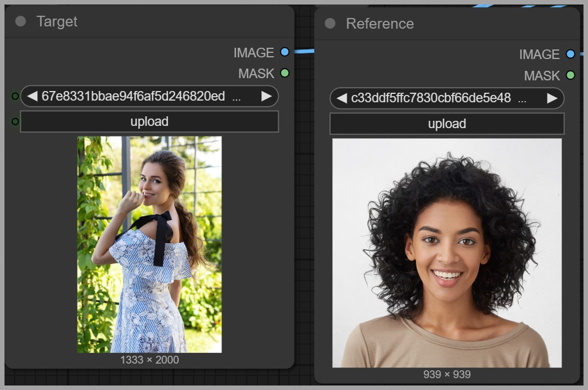588x390 pixels.
Task: Click the blue IMAGE output port on Reference
Action: (571, 54)
